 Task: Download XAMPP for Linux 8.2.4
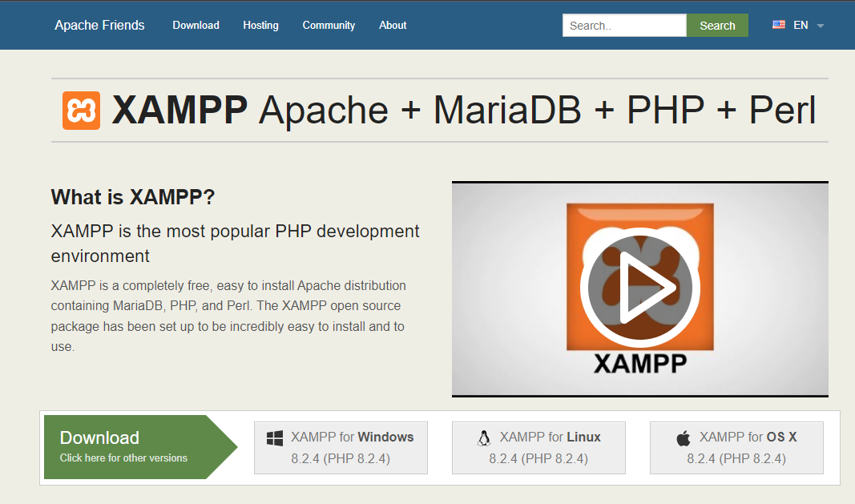[x=538, y=448]
